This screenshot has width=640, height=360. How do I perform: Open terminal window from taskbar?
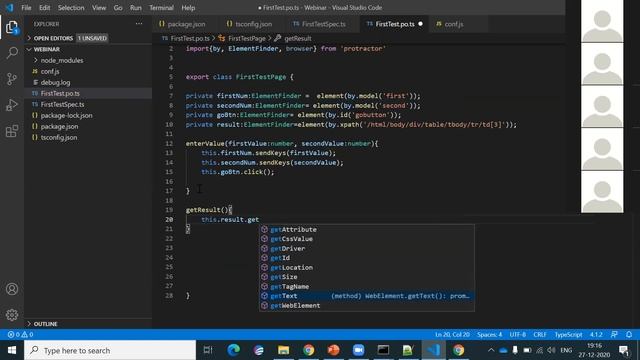point(383,350)
